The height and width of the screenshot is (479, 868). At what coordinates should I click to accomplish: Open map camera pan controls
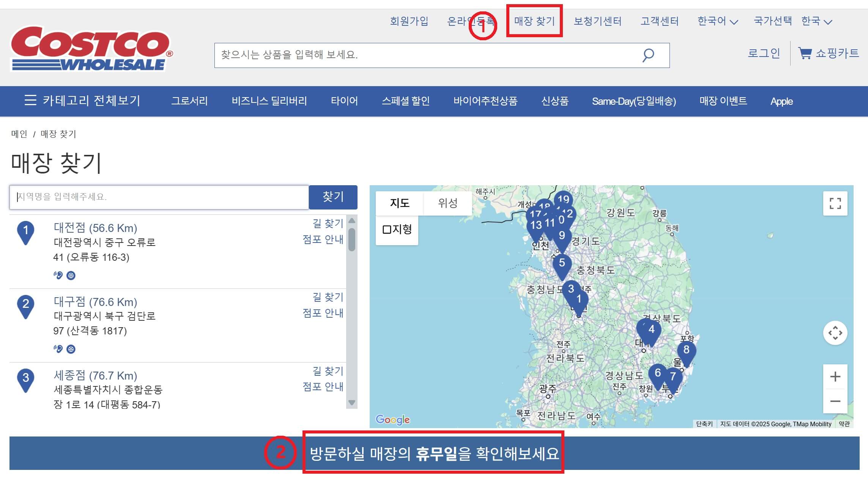(835, 333)
